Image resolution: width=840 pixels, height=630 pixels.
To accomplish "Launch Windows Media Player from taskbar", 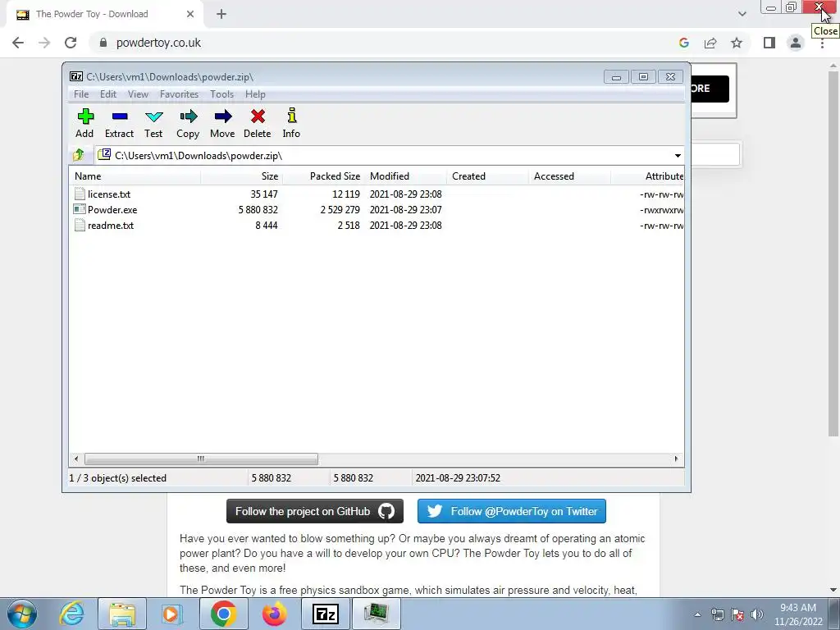I will (172, 614).
